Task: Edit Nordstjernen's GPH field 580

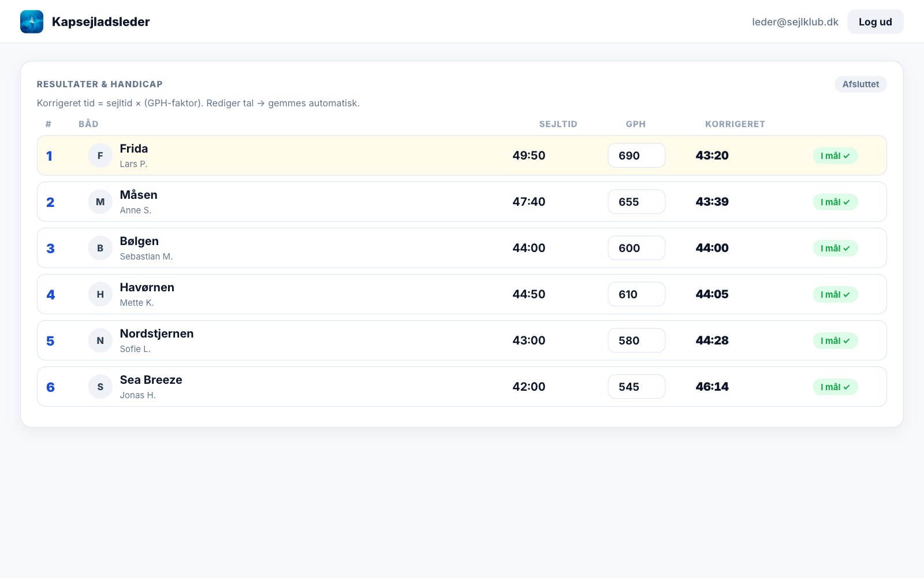Action: coord(636,340)
